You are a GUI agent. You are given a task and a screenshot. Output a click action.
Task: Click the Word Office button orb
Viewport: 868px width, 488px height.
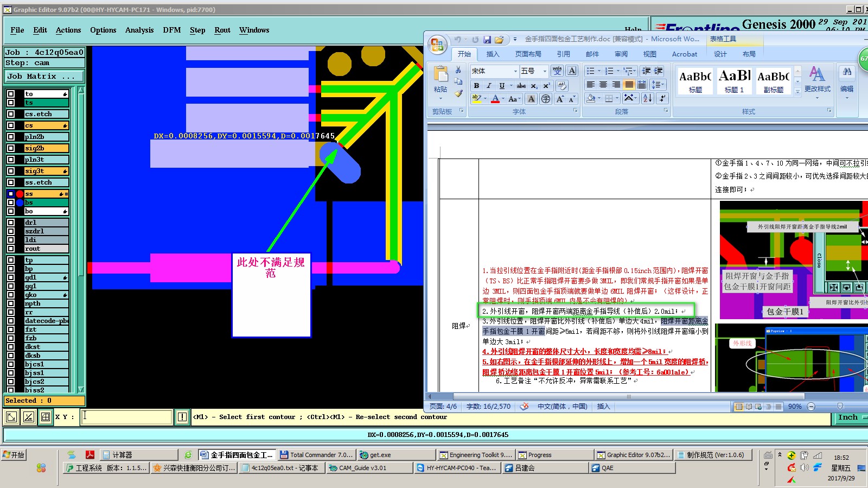click(x=437, y=45)
